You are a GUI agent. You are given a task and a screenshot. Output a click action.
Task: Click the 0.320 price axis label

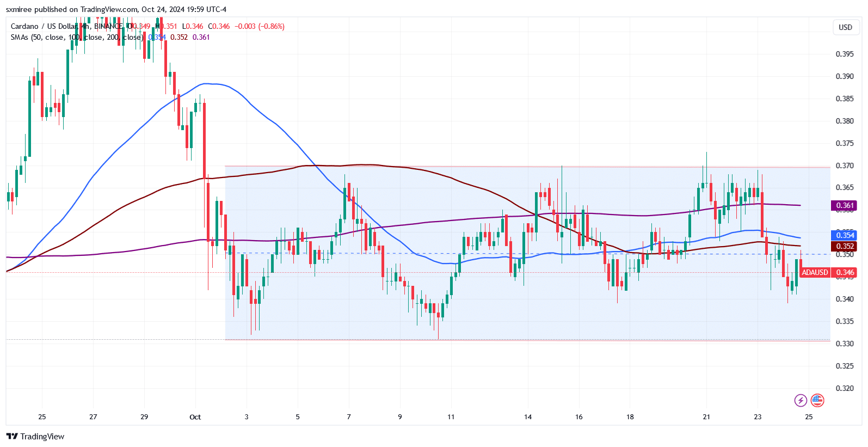click(845, 388)
